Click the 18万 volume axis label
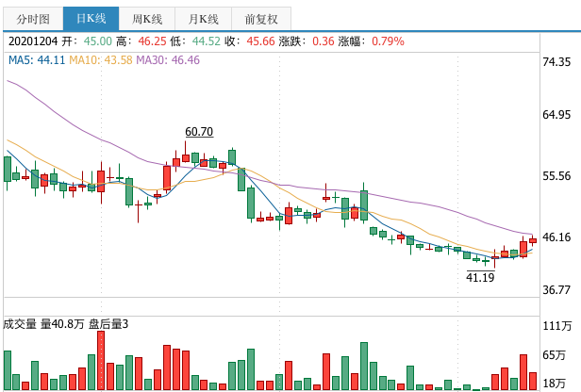 555,384
